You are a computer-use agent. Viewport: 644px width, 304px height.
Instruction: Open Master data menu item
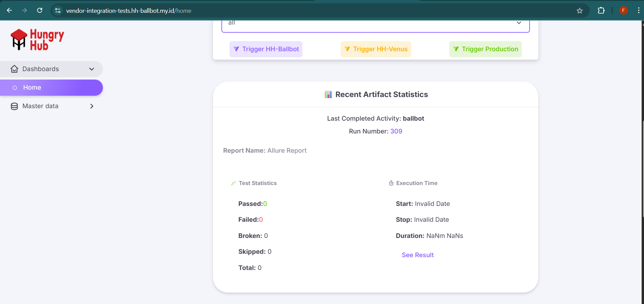41,106
